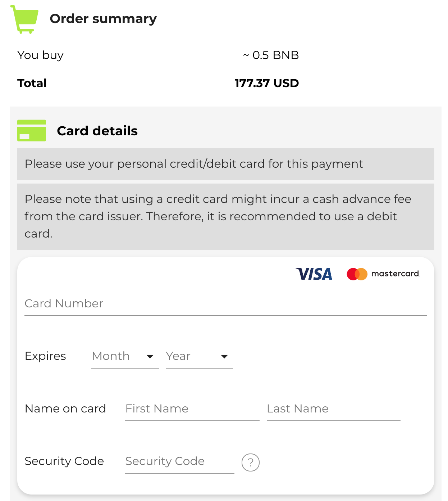Click into the Last Name field

[333, 409]
